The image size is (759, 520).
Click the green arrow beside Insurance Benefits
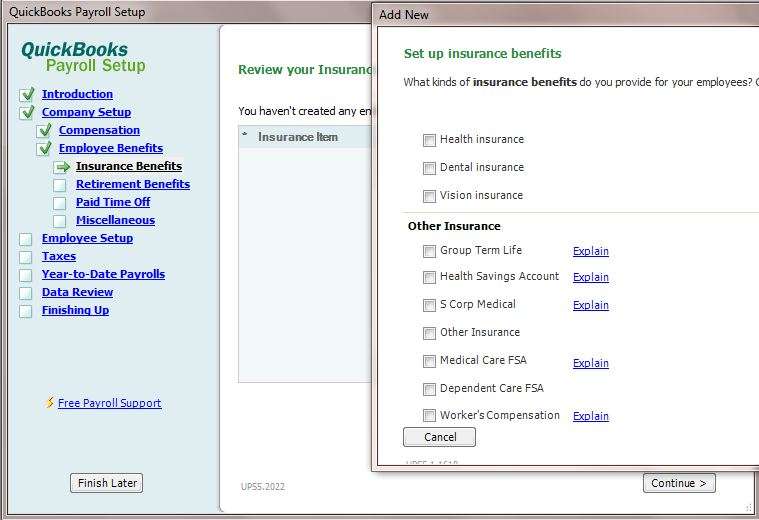[x=62, y=167]
